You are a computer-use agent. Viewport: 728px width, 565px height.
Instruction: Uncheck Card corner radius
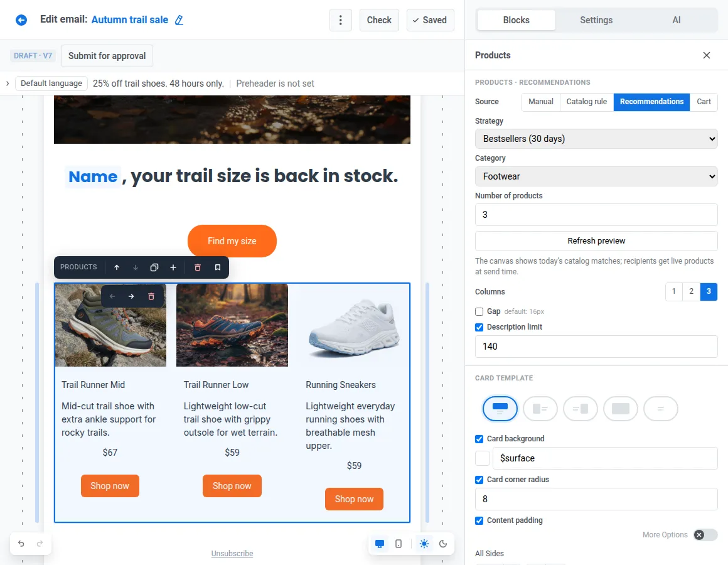pos(479,480)
